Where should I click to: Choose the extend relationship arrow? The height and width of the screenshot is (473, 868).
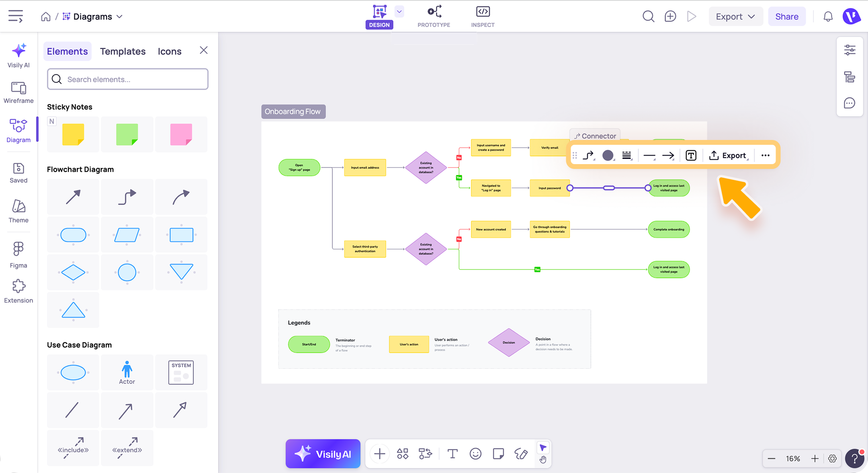click(127, 448)
